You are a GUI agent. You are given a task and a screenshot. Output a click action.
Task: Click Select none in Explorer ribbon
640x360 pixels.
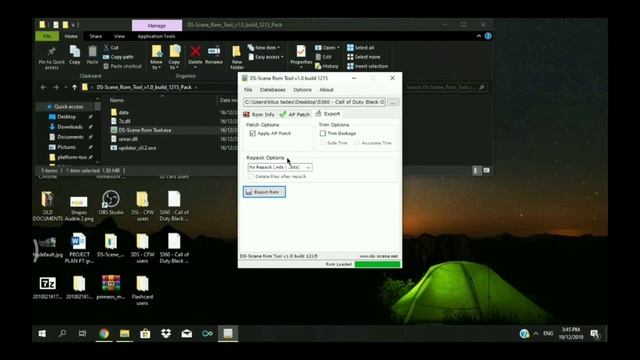(364, 57)
